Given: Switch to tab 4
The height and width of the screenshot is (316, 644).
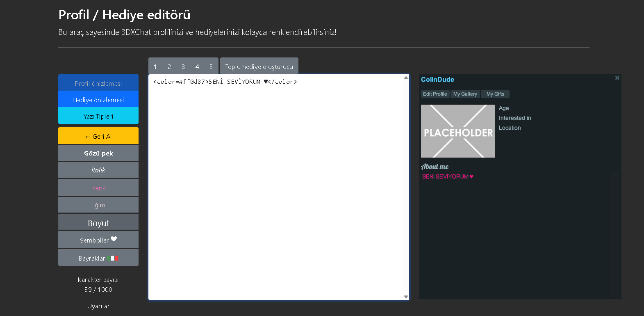Looking at the screenshot, I should point(197,66).
